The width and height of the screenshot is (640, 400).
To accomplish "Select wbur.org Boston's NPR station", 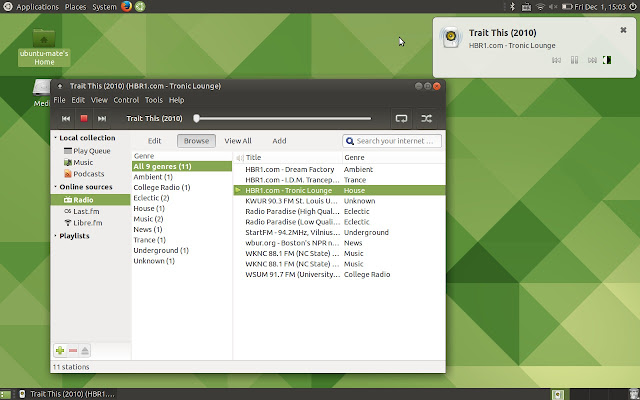I will point(340,243).
